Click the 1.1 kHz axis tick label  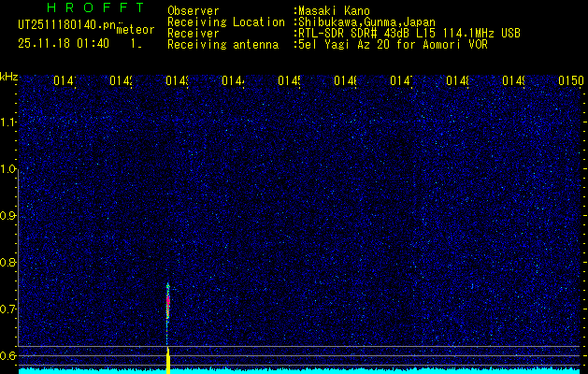(8, 122)
